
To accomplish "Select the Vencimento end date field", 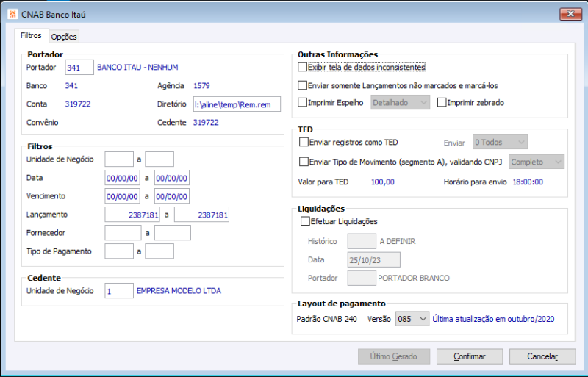I will pyautogui.click(x=172, y=196).
